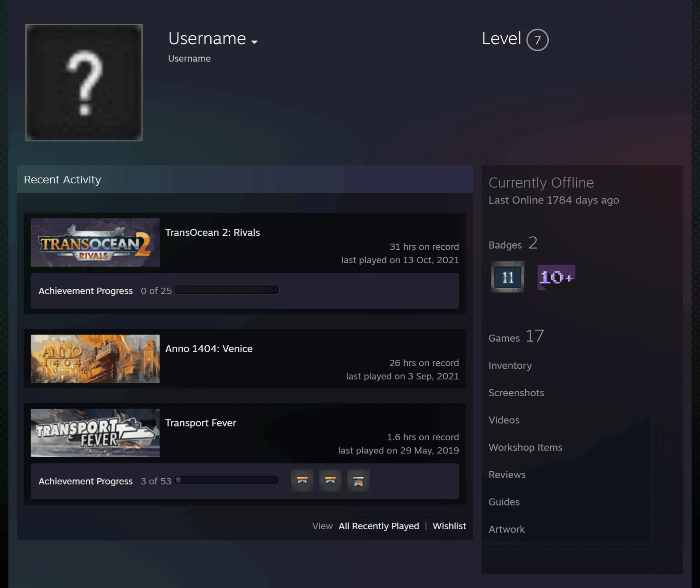Click '1.6 hrs on record' text
700x588 pixels.
[x=423, y=437]
